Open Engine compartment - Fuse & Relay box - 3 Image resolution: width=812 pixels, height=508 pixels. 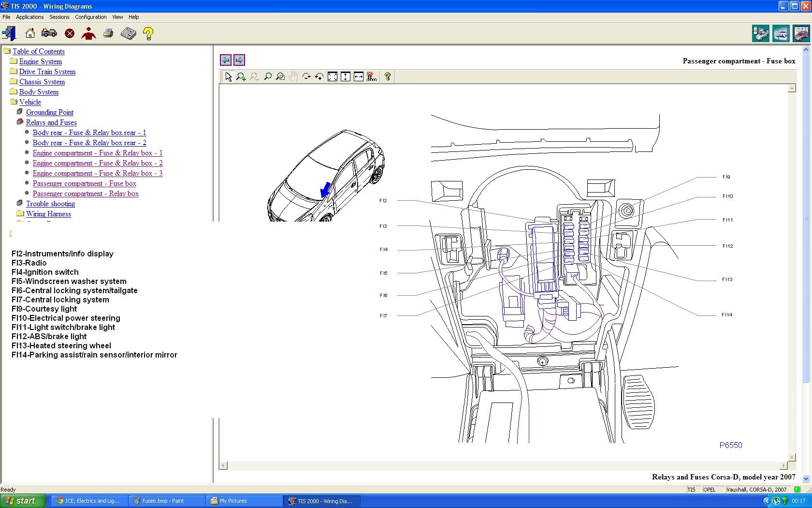point(98,173)
